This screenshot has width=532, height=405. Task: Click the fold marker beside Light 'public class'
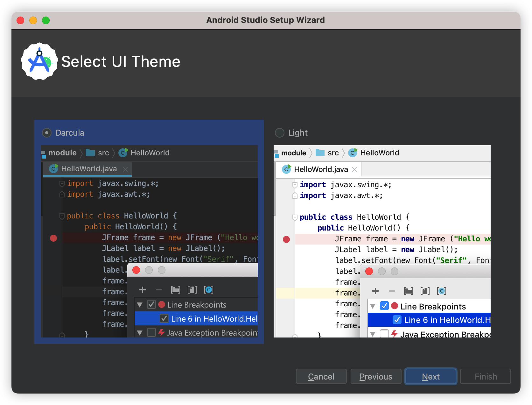295,217
